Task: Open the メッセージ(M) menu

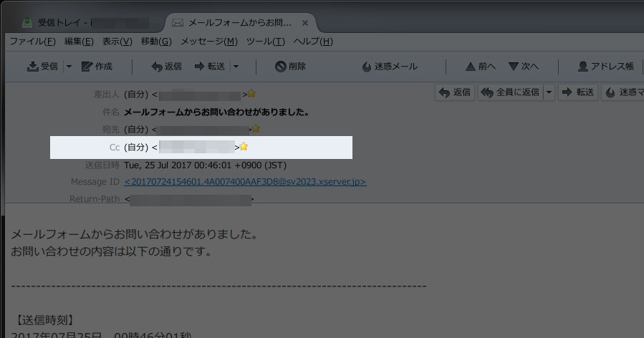Action: (209, 42)
